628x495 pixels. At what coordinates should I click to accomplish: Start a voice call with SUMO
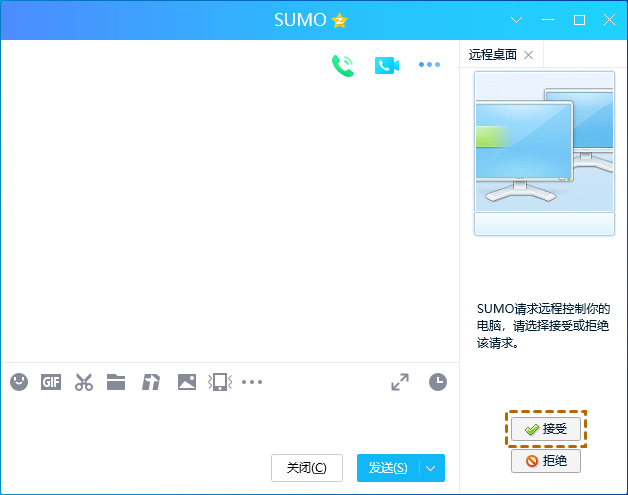coord(343,66)
